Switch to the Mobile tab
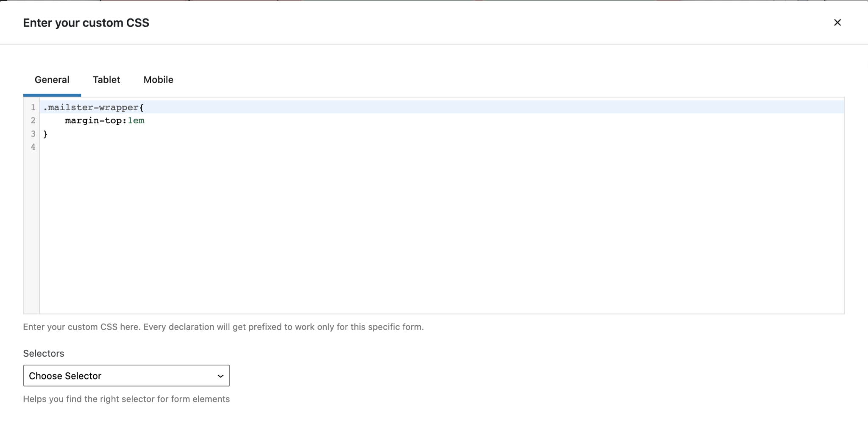Image resolution: width=868 pixels, height=430 pixels. coord(158,80)
